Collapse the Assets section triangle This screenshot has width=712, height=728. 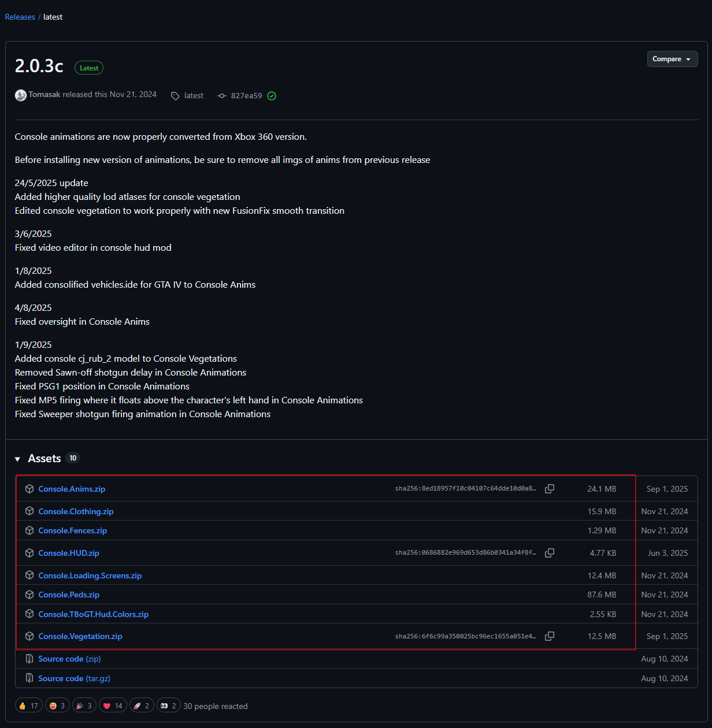tap(17, 459)
